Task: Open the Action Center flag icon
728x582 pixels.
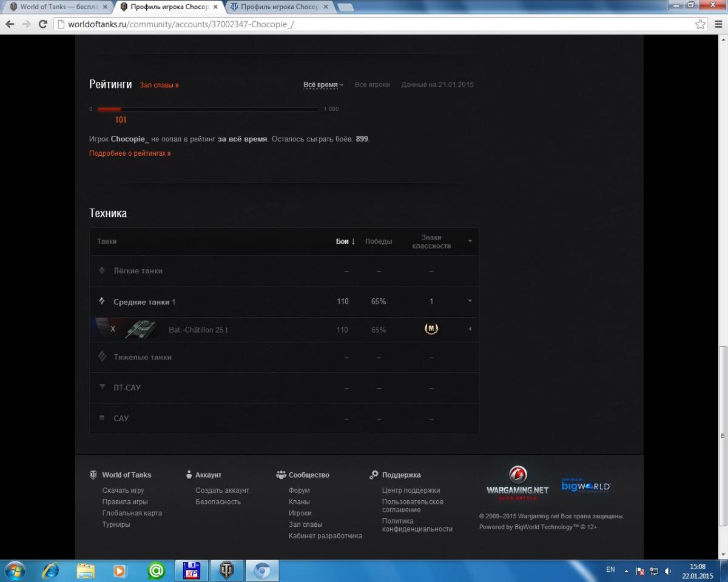Action: 640,571
